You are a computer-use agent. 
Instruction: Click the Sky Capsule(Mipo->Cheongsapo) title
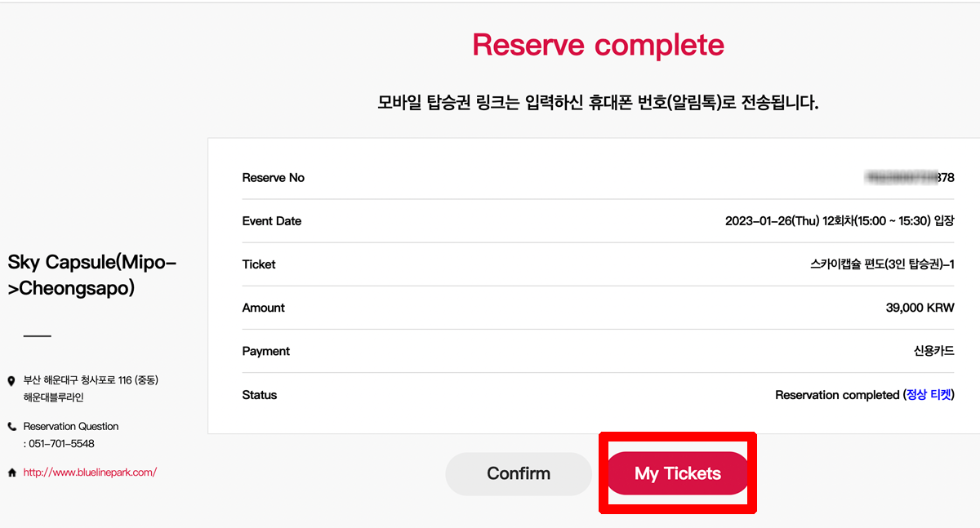[x=91, y=275]
